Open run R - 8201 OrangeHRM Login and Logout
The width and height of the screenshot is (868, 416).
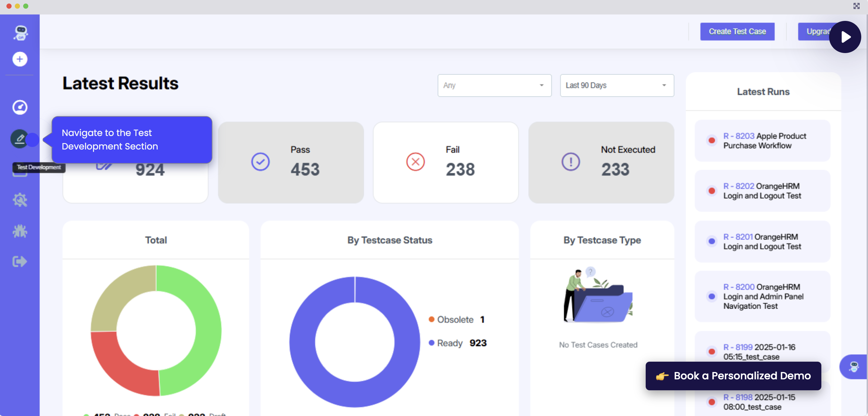click(762, 241)
